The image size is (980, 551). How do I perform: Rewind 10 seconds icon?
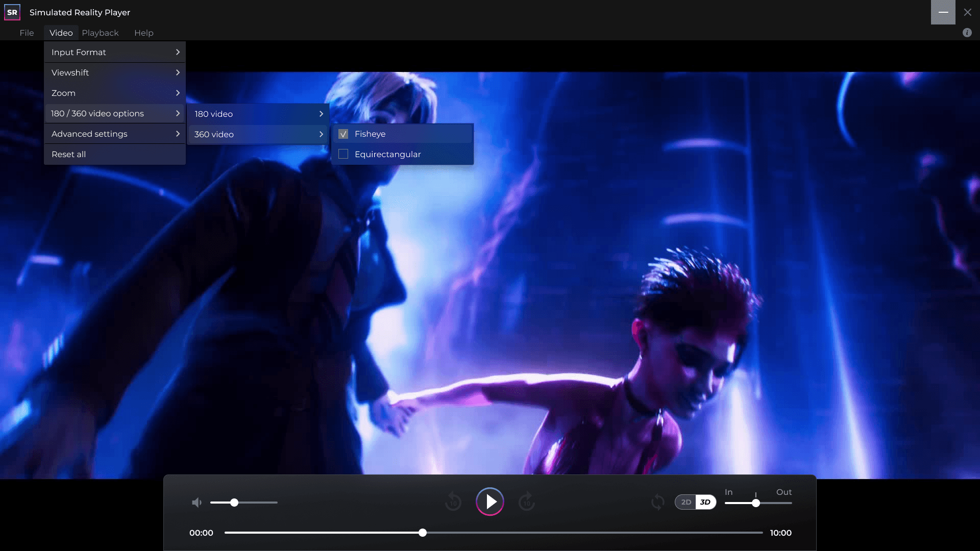(453, 502)
